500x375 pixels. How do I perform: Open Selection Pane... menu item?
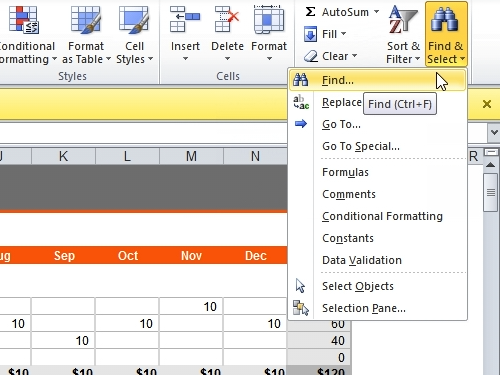378,308
